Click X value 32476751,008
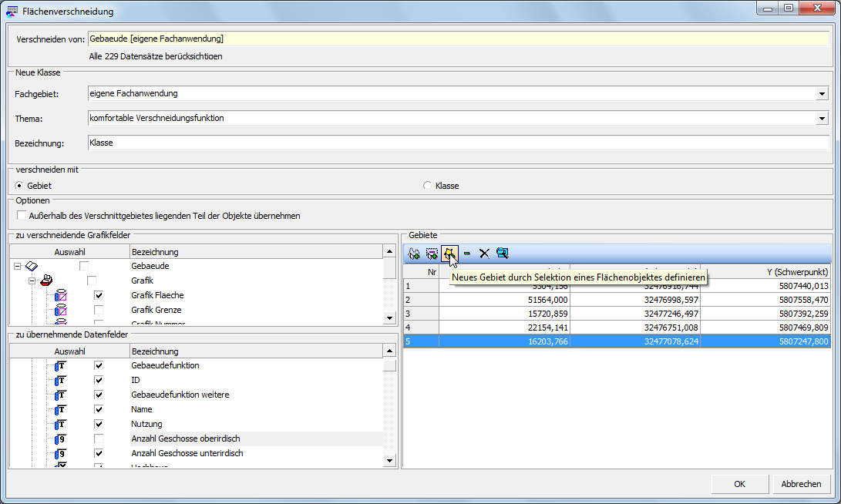Image resolution: width=841 pixels, height=504 pixels. (671, 328)
